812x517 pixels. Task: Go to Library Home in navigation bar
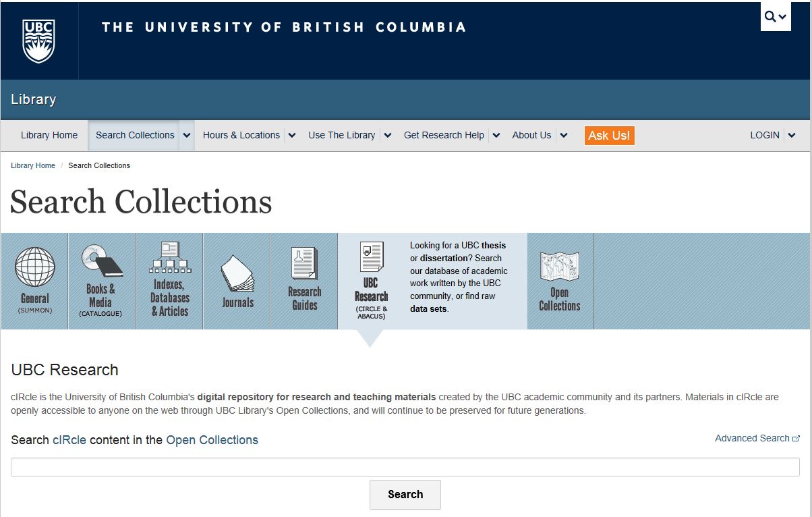[x=49, y=135]
